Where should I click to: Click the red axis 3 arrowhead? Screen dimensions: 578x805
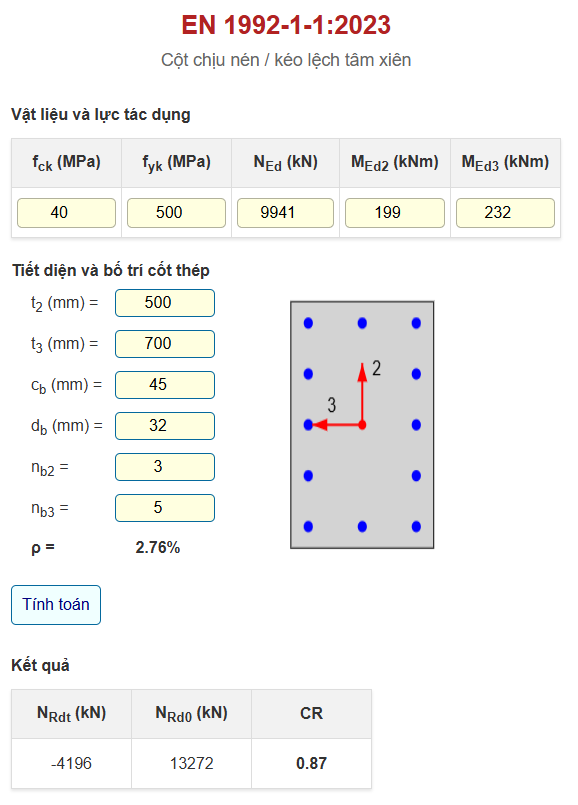pyautogui.click(x=320, y=425)
